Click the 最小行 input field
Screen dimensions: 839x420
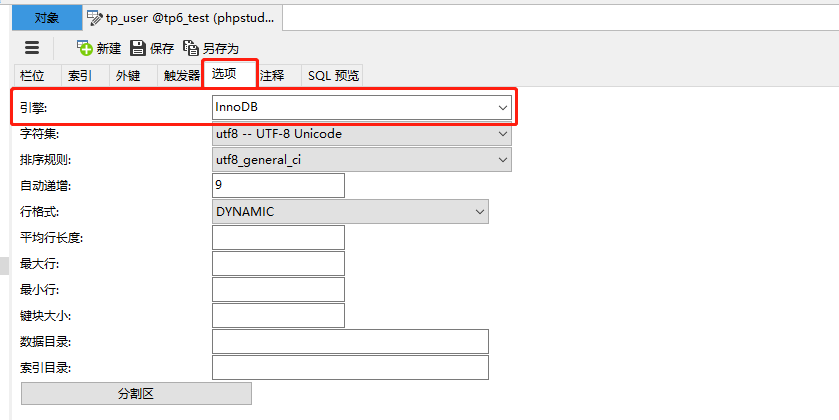point(278,289)
